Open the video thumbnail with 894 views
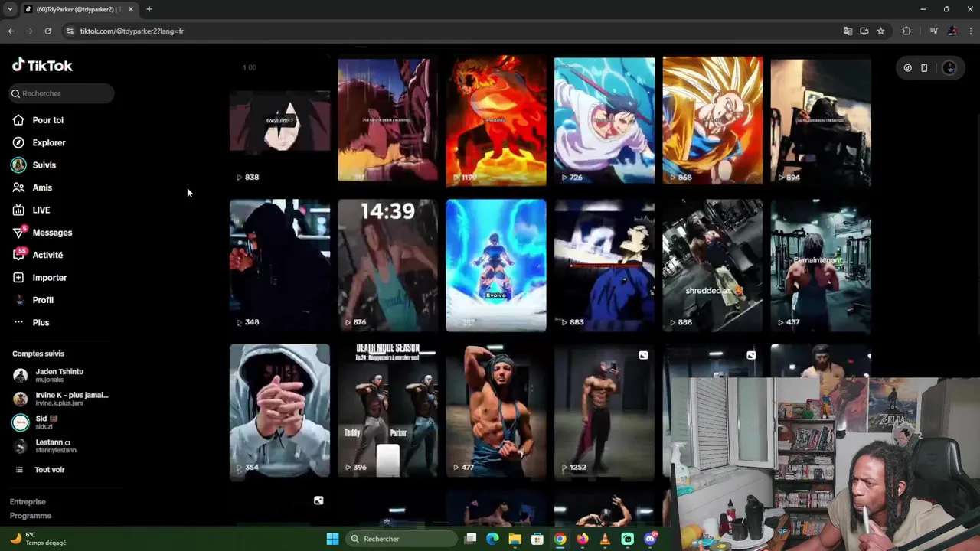Image resolution: width=980 pixels, height=551 pixels. [821, 121]
